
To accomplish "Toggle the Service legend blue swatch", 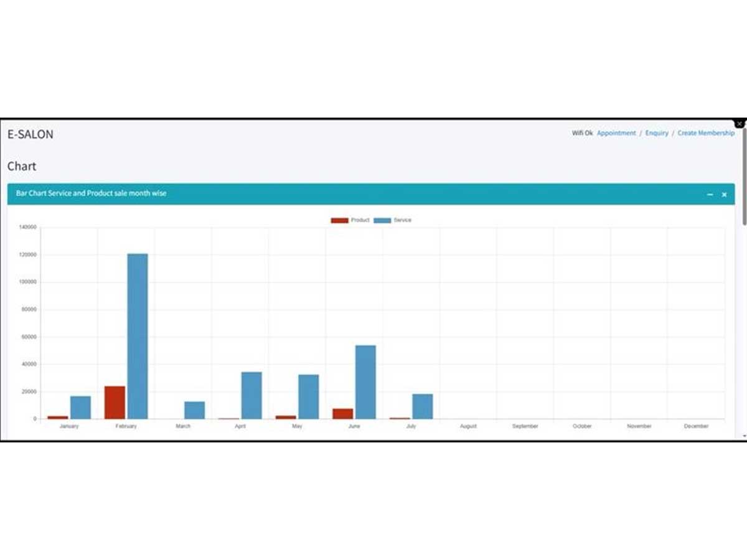I will [x=382, y=220].
